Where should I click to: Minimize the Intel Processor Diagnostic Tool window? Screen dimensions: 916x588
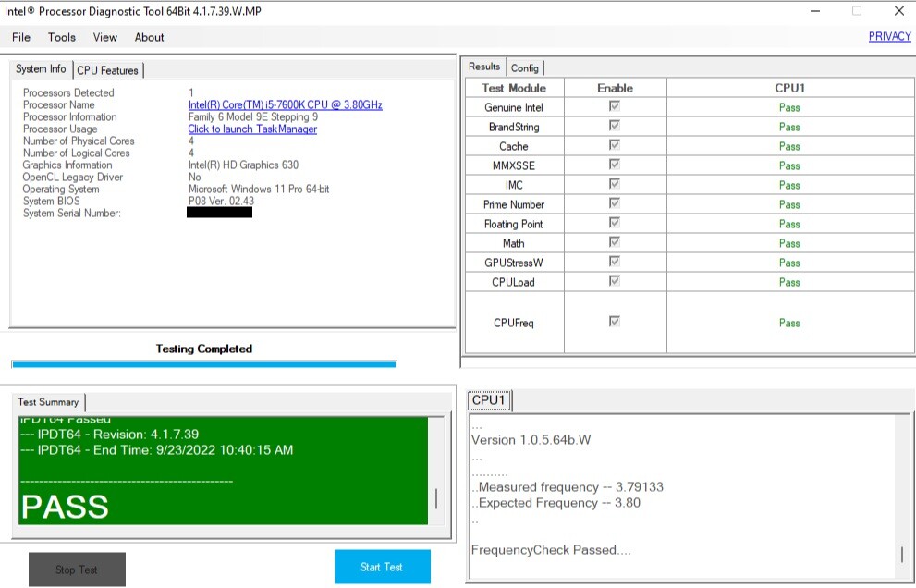[815, 11]
